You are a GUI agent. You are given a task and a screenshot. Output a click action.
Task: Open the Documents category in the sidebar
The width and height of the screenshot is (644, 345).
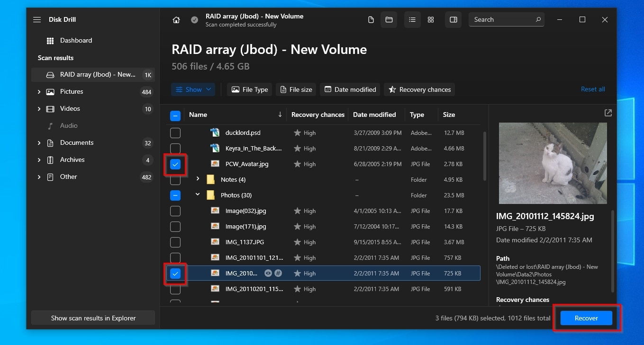click(x=77, y=143)
